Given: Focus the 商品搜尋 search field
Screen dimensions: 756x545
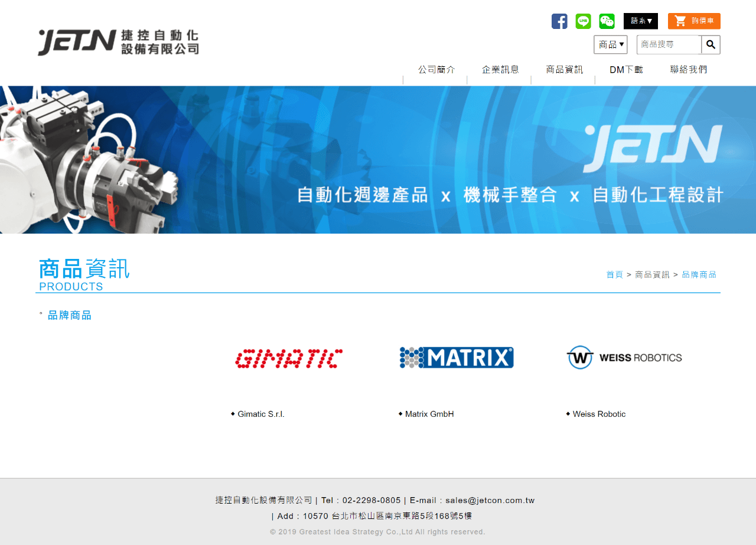Looking at the screenshot, I should (x=669, y=44).
